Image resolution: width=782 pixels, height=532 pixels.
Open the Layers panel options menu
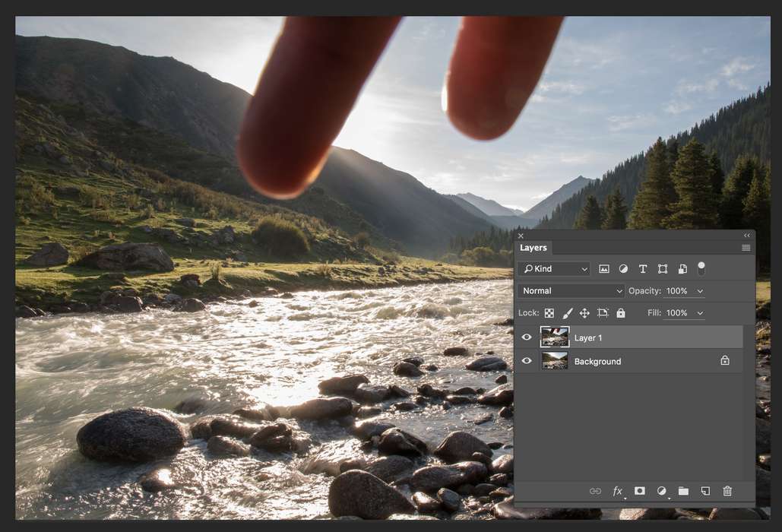pyautogui.click(x=746, y=248)
